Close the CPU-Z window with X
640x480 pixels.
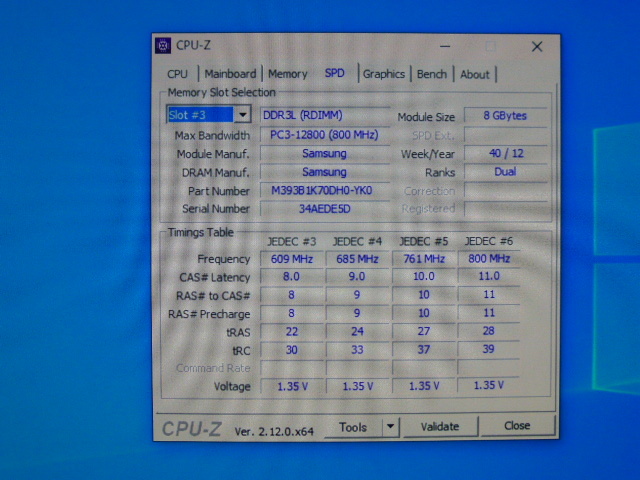[x=537, y=47]
